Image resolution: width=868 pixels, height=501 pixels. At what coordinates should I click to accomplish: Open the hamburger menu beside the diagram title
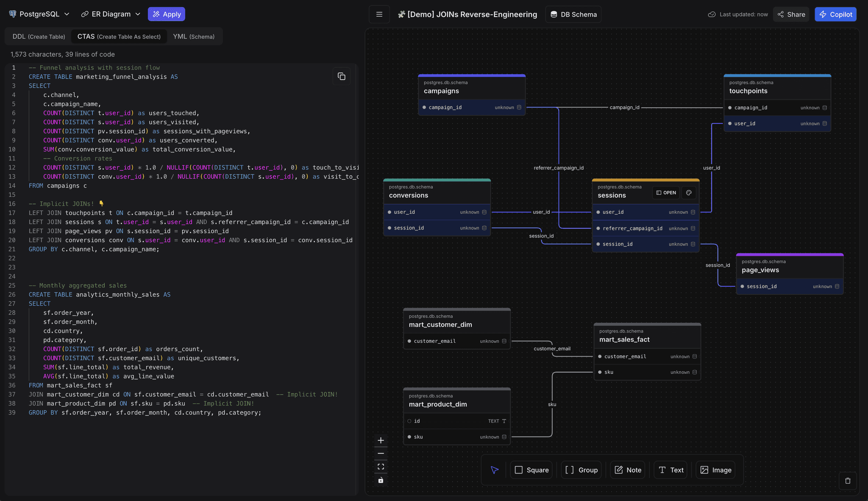pyautogui.click(x=379, y=14)
